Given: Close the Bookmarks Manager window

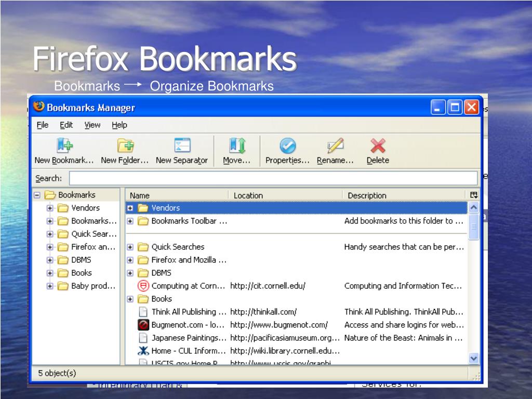Looking at the screenshot, I should (x=471, y=107).
